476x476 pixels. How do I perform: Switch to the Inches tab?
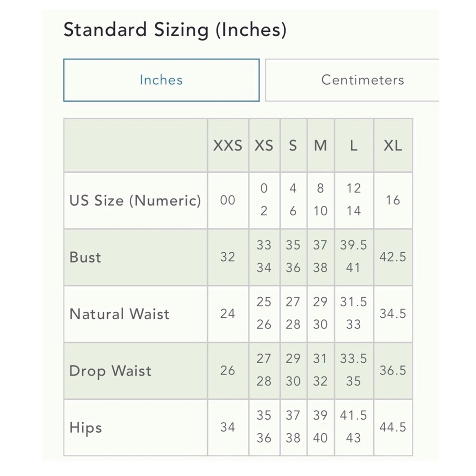coord(161,80)
